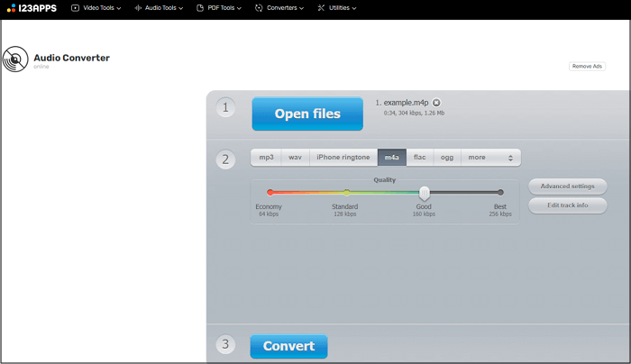
Task: Click the Remove Ads link
Action: [x=586, y=67]
